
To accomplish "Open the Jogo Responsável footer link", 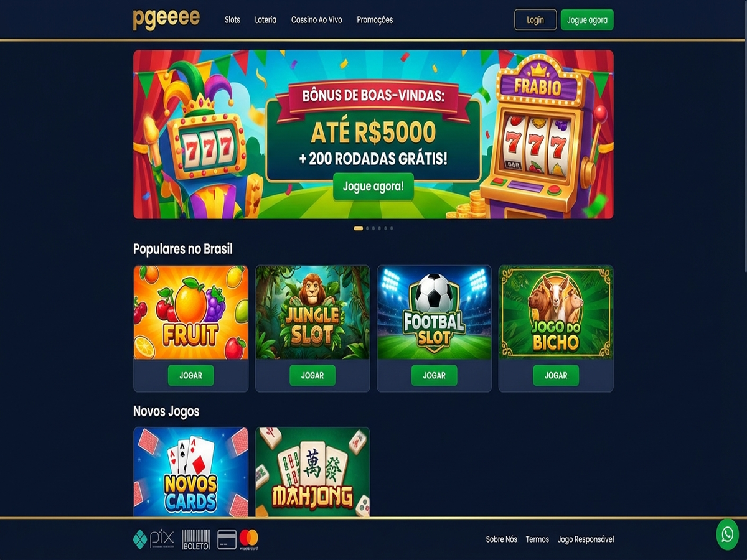I will pos(586,539).
